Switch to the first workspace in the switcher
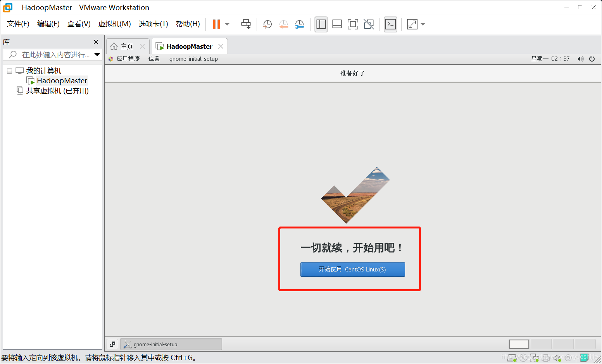602x364 pixels. pyautogui.click(x=519, y=344)
